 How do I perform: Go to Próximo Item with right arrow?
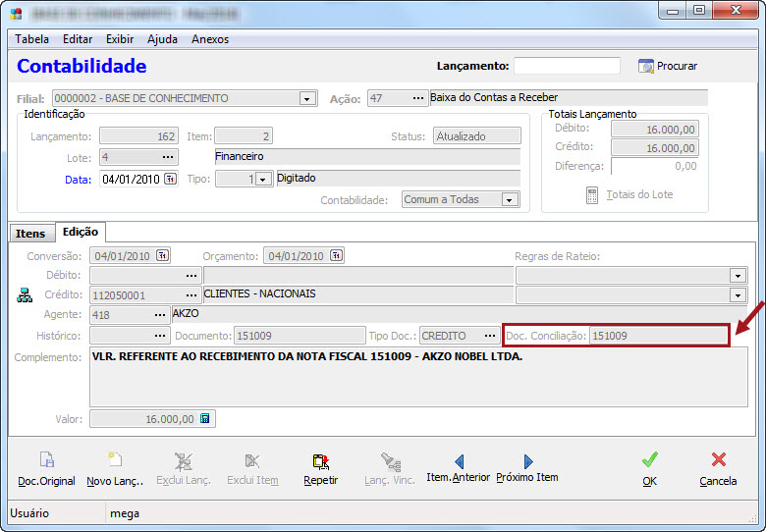527,460
